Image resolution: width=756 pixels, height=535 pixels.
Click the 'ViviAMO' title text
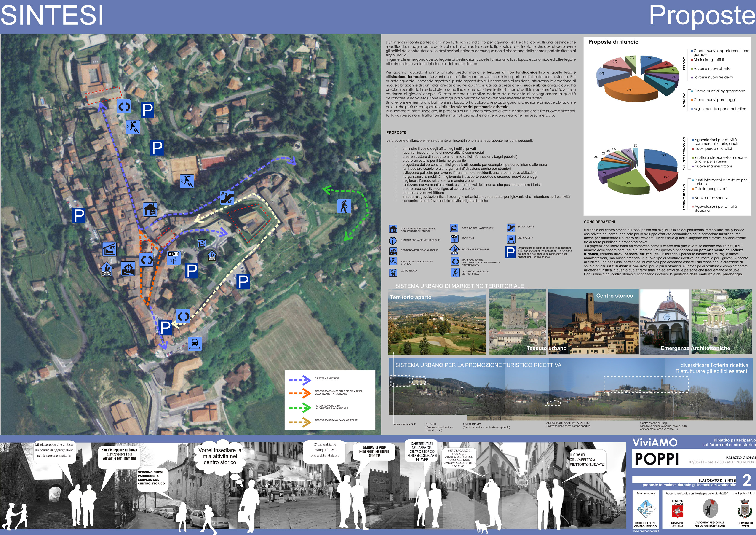[x=654, y=443]
